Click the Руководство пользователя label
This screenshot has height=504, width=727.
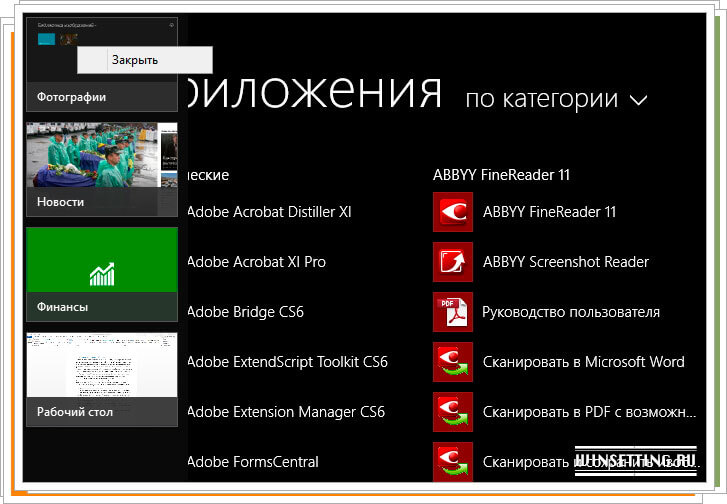(x=571, y=312)
